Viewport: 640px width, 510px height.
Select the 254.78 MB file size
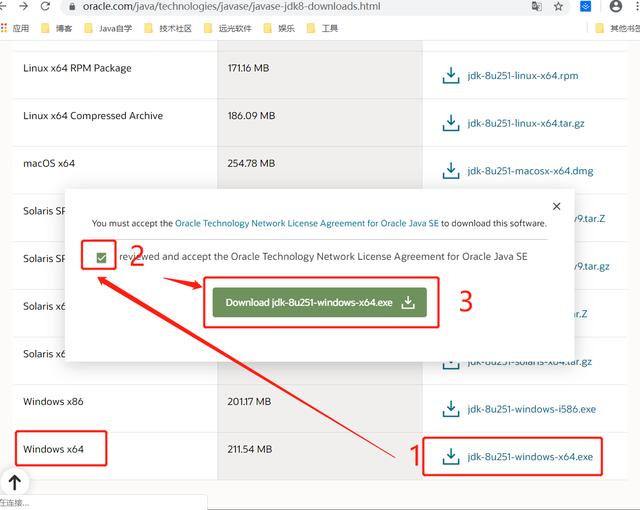click(x=251, y=164)
